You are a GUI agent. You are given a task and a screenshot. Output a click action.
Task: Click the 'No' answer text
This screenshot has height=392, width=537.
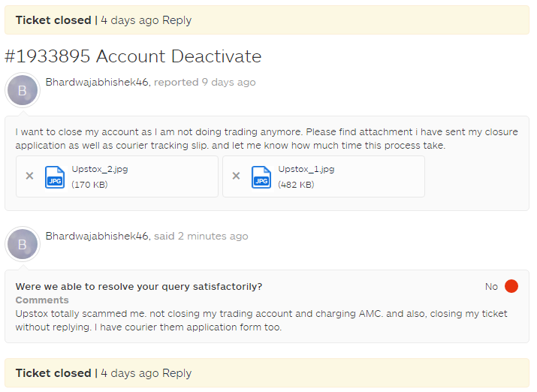[491, 287]
